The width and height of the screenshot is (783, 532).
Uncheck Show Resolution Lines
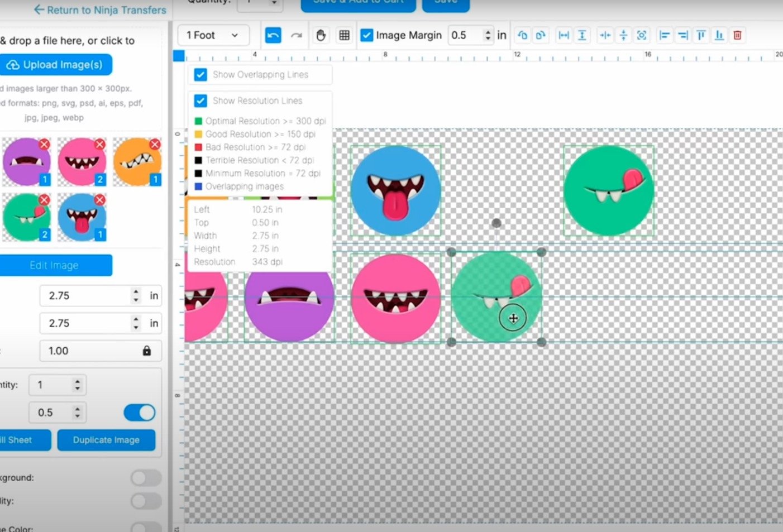pos(200,101)
